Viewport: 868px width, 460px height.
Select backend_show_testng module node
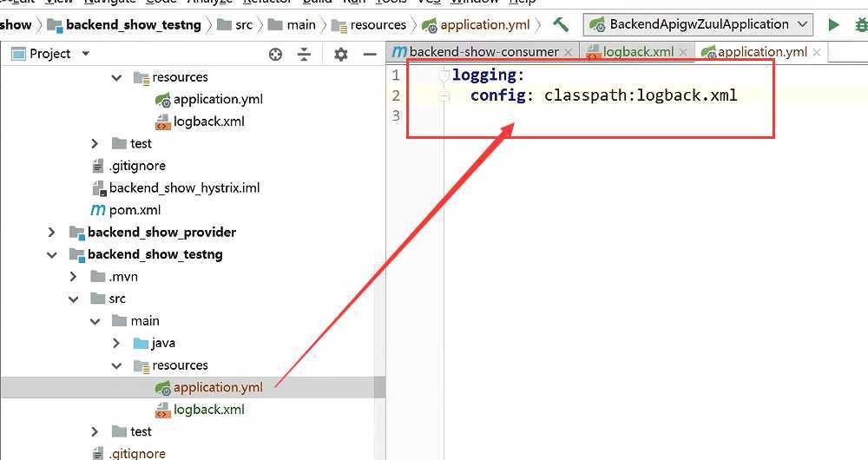point(155,254)
